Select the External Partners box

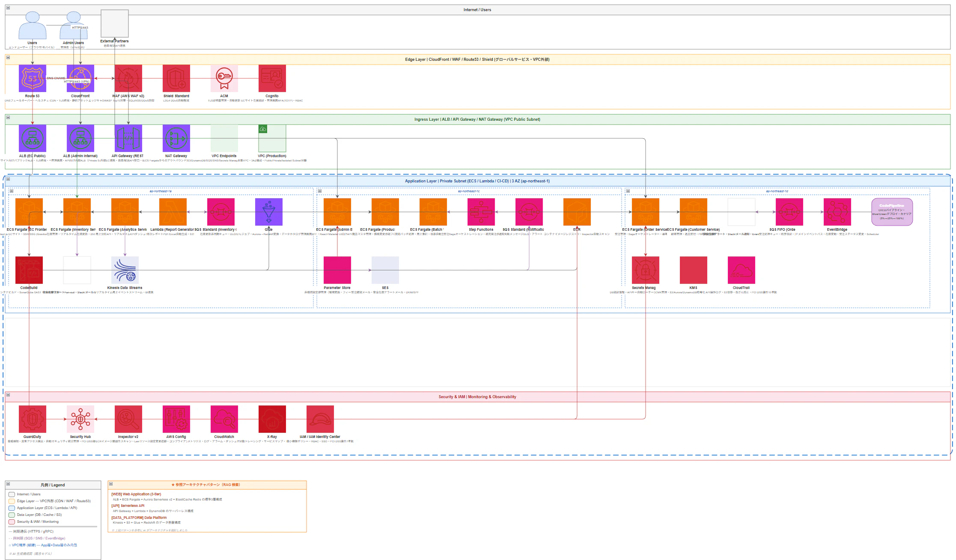click(115, 24)
